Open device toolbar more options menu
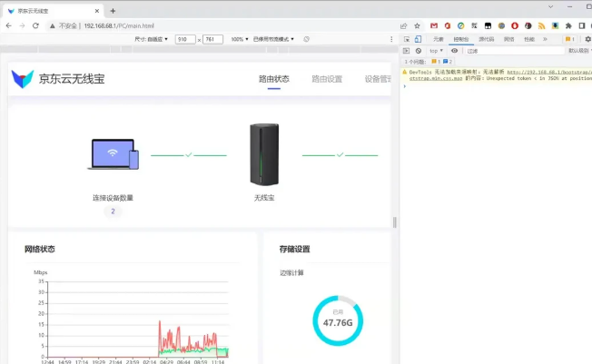This screenshot has width=592, height=364. pos(391,39)
